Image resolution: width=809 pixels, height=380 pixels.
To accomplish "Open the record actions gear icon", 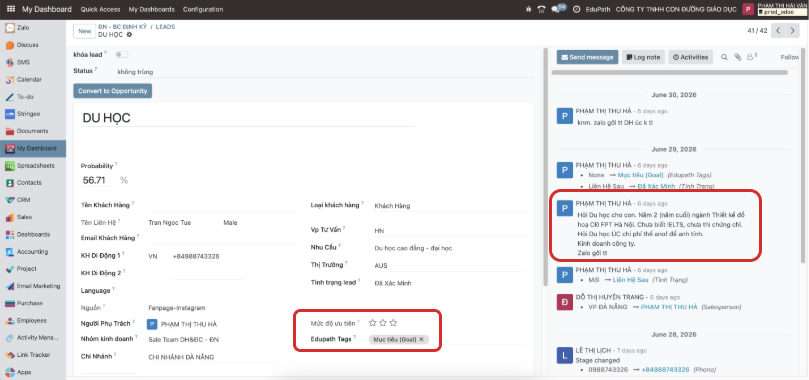I will (x=129, y=35).
